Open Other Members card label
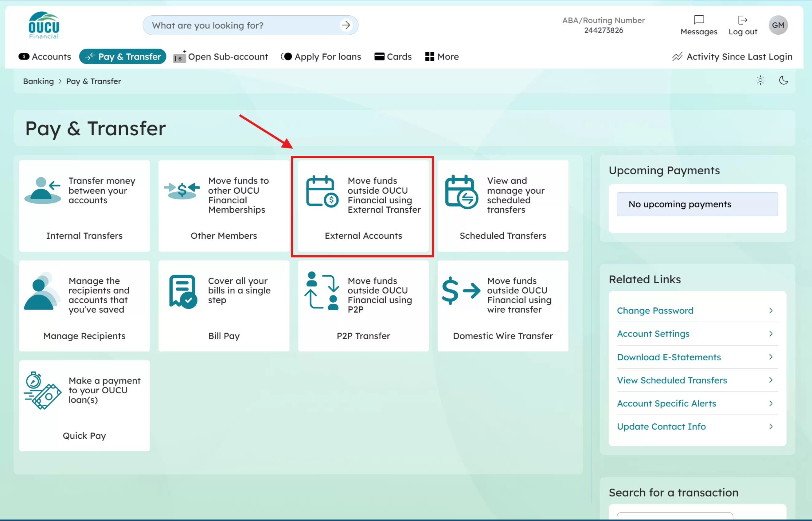Image resolution: width=812 pixels, height=521 pixels. pyautogui.click(x=224, y=235)
